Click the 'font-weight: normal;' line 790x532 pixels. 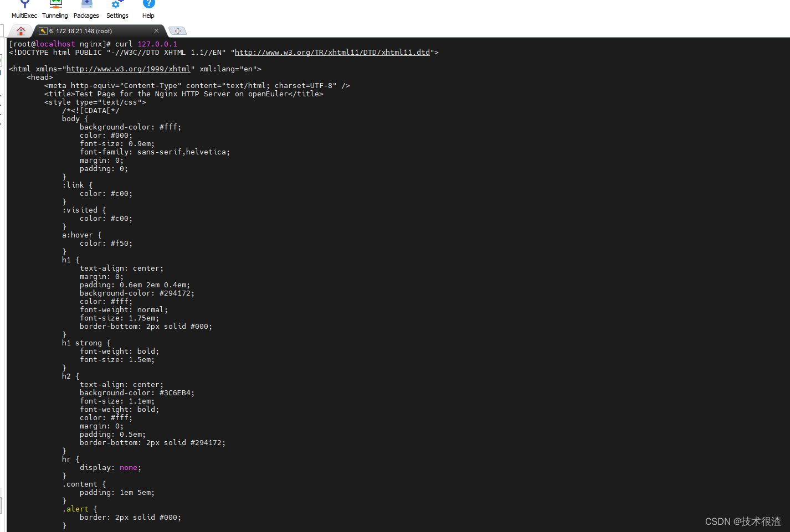click(124, 310)
